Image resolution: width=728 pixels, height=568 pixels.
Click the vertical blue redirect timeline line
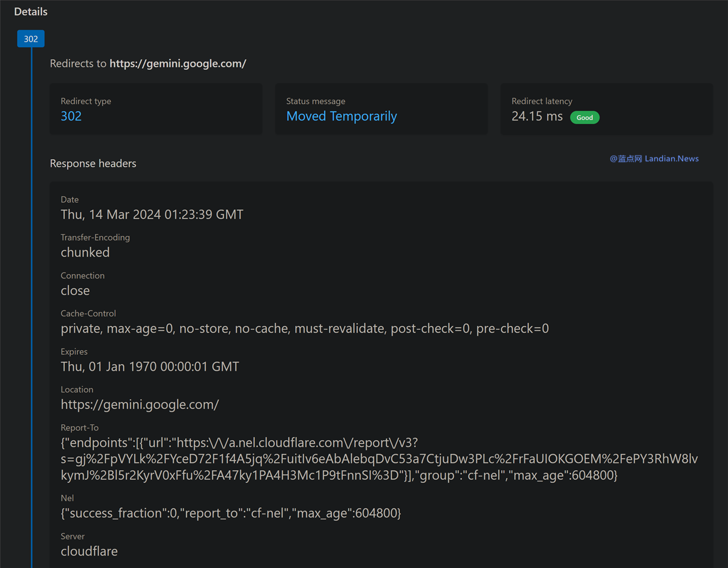click(x=31, y=307)
